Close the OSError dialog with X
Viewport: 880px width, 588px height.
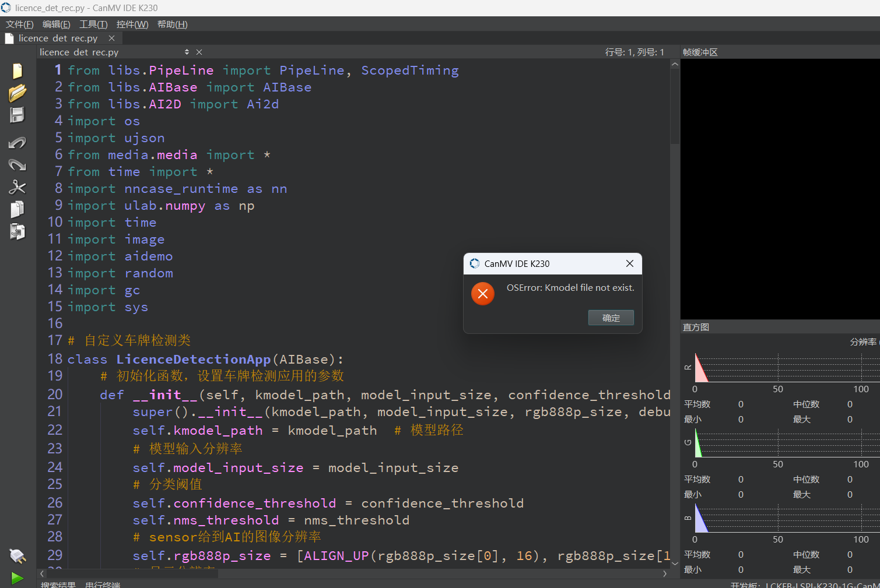630,263
